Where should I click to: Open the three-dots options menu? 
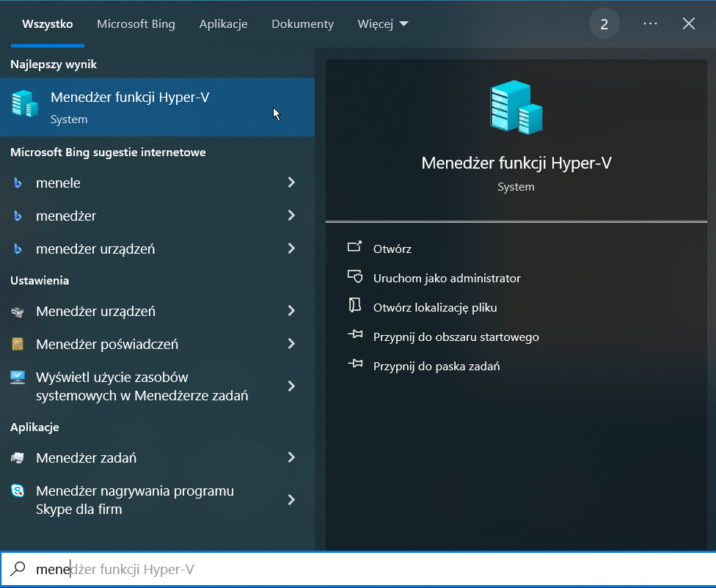[650, 24]
